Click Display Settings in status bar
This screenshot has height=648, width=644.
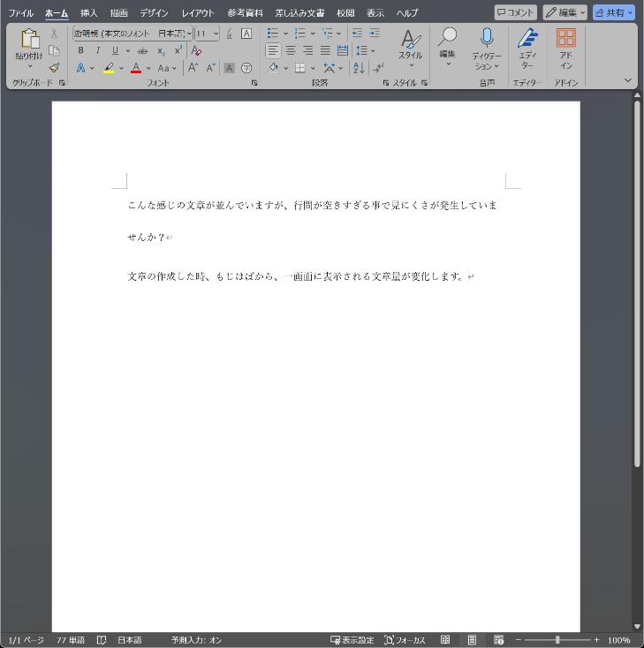pos(352,640)
